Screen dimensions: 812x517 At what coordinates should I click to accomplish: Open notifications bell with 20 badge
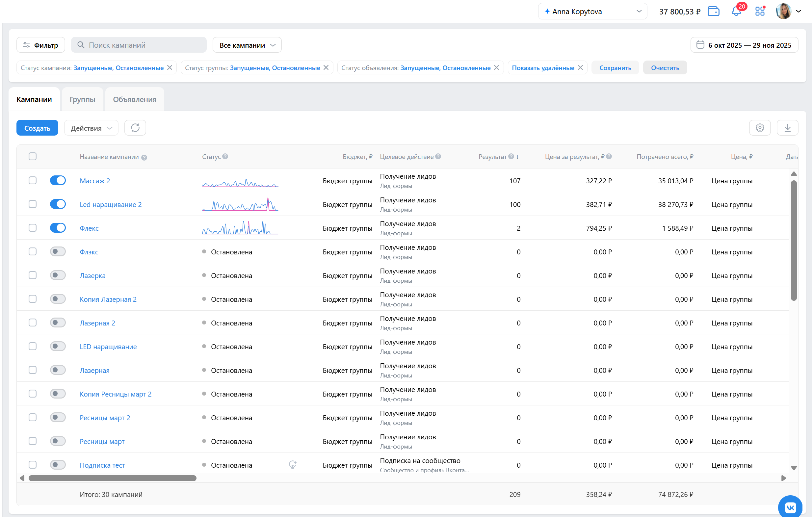(x=736, y=12)
